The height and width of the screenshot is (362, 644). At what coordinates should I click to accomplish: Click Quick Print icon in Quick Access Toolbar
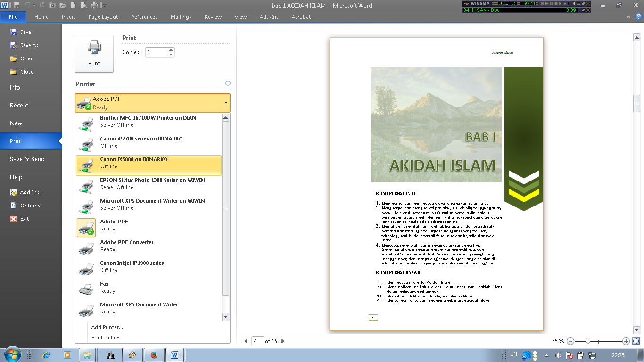(x=94, y=6)
